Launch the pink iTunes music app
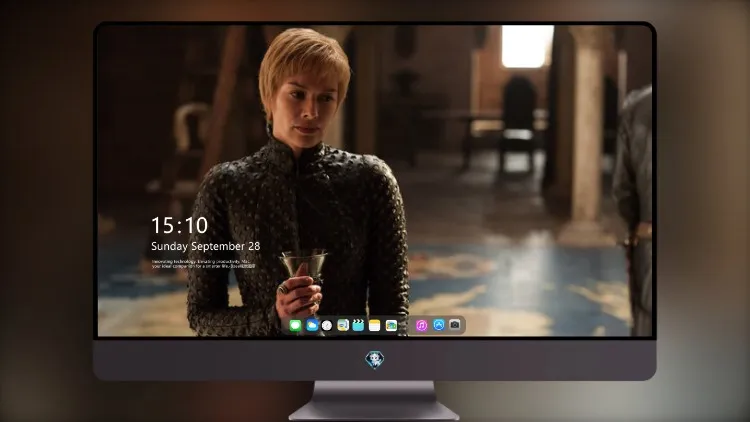Screen dimensions: 750x422 click(x=421, y=325)
